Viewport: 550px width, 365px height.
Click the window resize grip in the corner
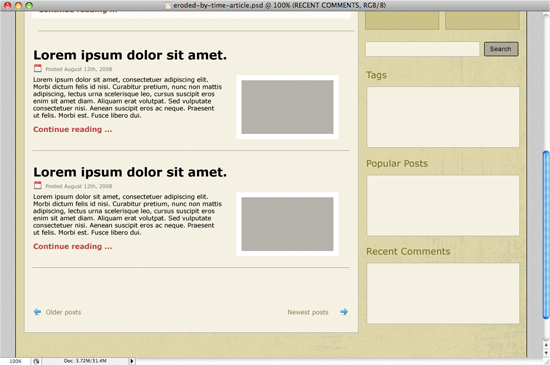[546, 361]
